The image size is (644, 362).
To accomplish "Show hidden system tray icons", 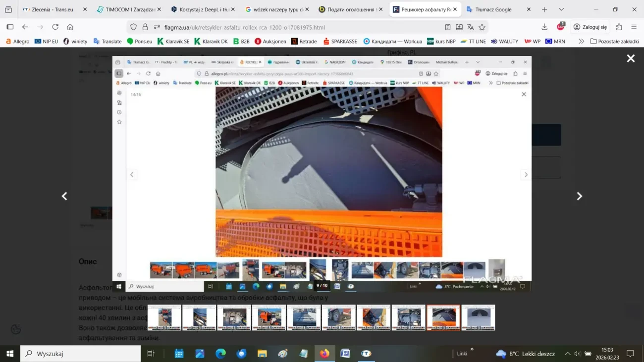I will 568,354.
